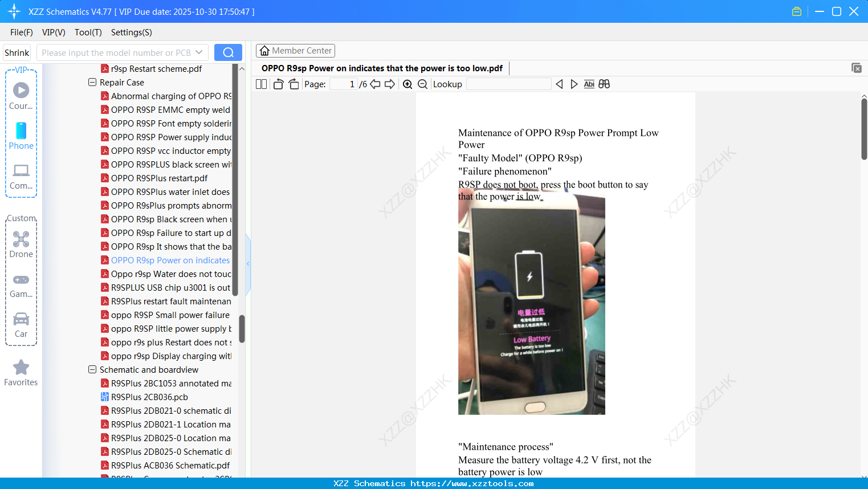The height and width of the screenshot is (489, 868).
Task: Open the model number dropdown arrow
Action: pos(199,52)
